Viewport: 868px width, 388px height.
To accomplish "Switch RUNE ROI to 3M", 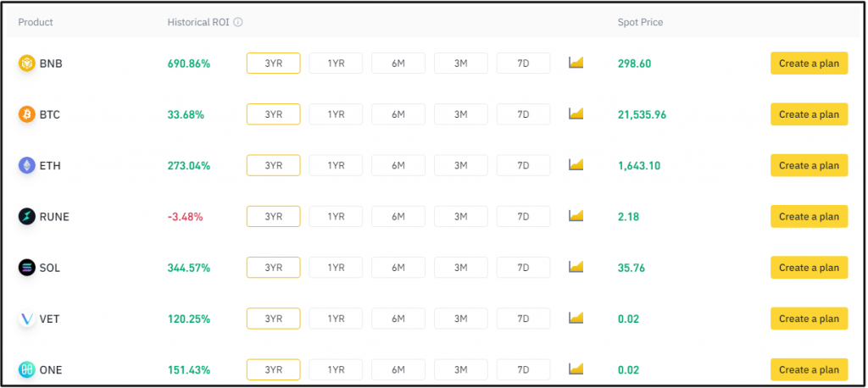I will (x=460, y=216).
